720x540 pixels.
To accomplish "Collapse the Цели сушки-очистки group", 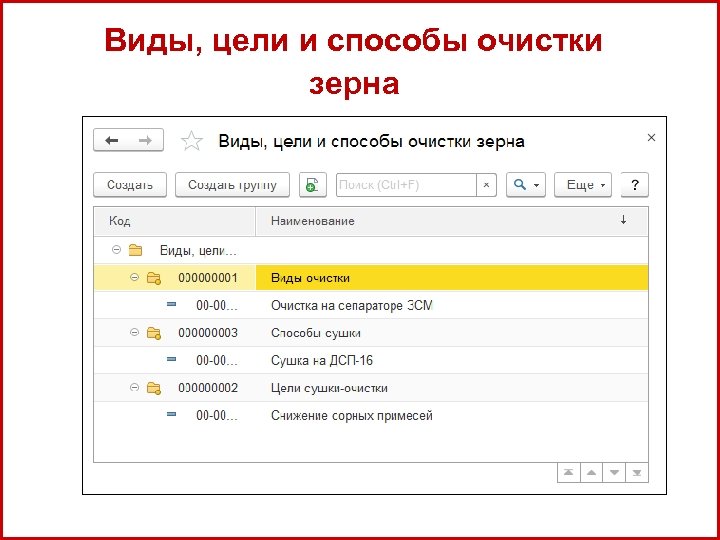I will tap(134, 388).
